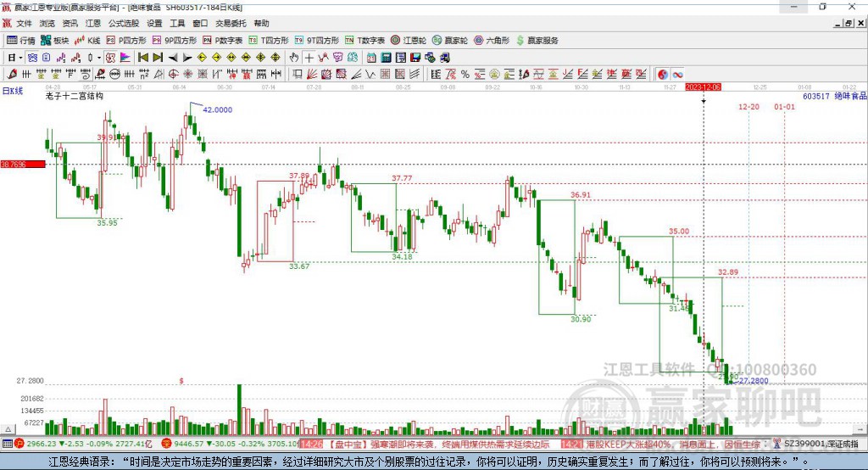Select the n² square-number tool
This screenshot has width=868, height=470.
point(144,75)
